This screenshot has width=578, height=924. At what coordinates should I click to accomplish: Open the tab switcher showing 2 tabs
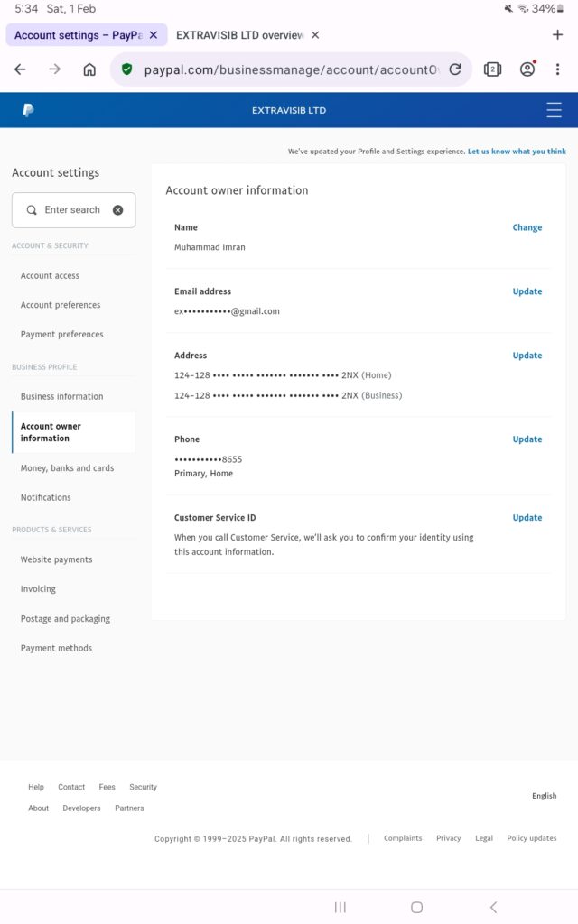click(492, 69)
